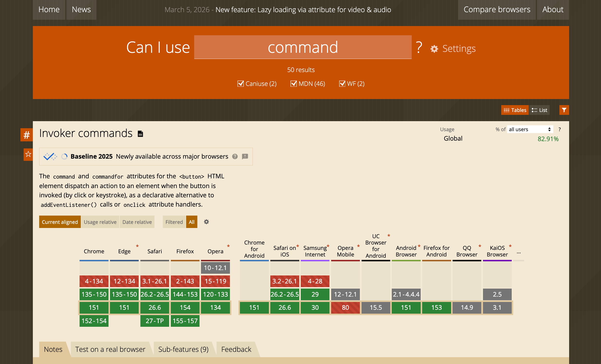Click Opera Mobile cell 12-12.1
The width and height of the screenshot is (601, 364).
[345, 294]
